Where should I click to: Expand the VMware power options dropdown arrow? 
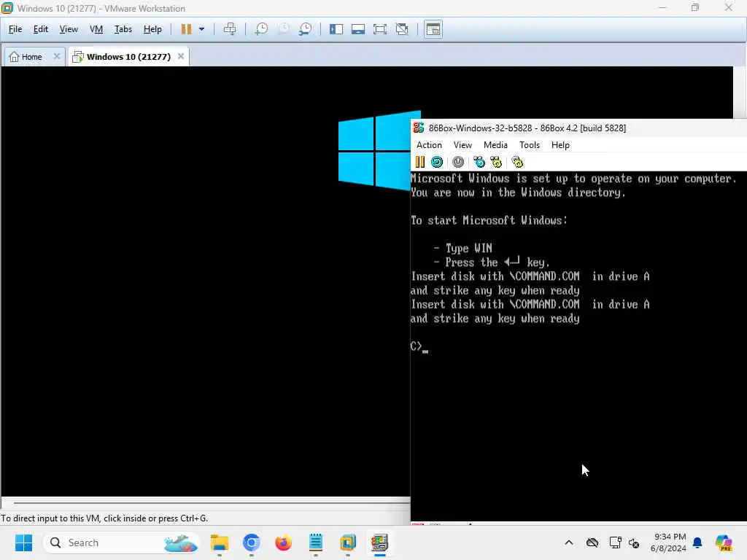pos(201,29)
